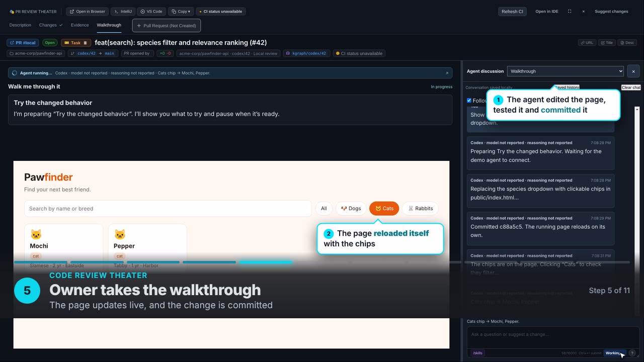Copy the PR URL button
The height and width of the screenshot is (362, 644).
pos(587,43)
